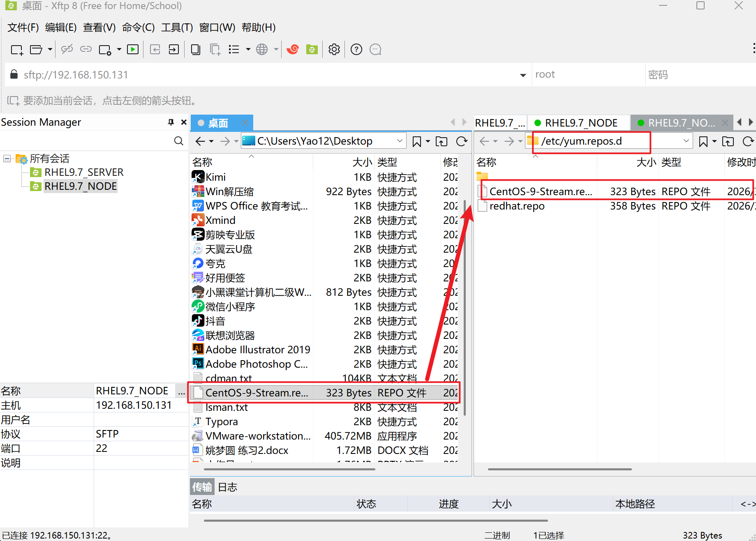The image size is (756, 541).
Task: Click the Open session folder icon
Action: click(36, 50)
